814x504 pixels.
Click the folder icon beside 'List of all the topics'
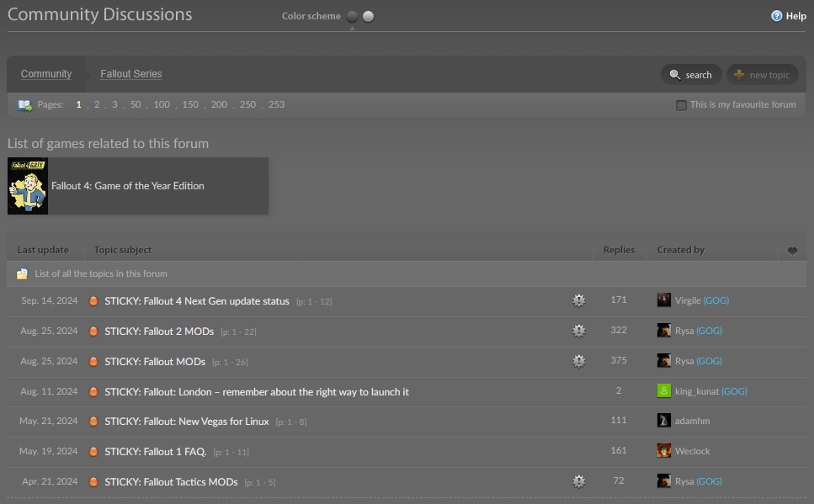tap(22, 274)
